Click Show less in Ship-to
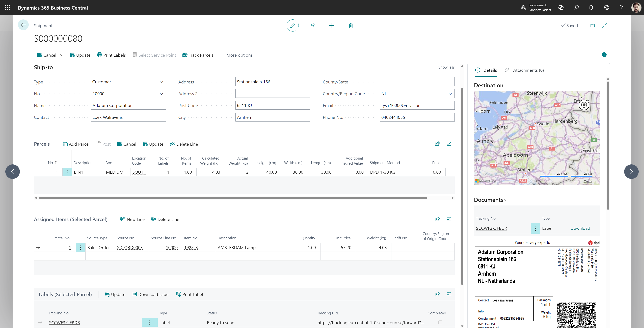The height and width of the screenshot is (328, 644). 446,67
